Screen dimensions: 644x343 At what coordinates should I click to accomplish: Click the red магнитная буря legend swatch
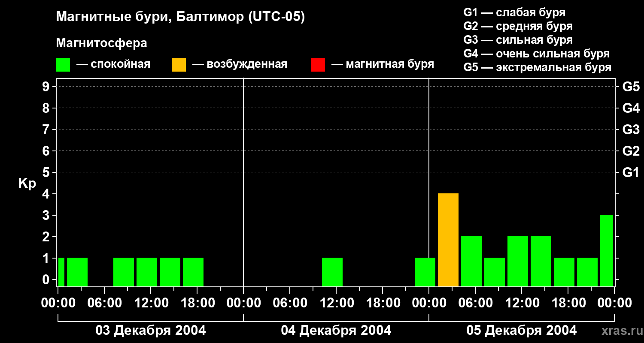click(x=318, y=65)
